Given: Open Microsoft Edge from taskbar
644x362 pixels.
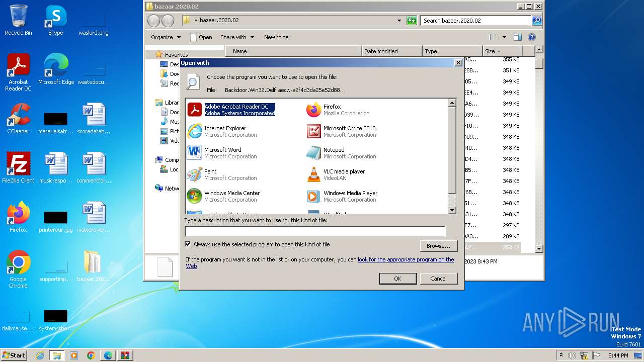Looking at the screenshot, I should [x=108, y=355].
